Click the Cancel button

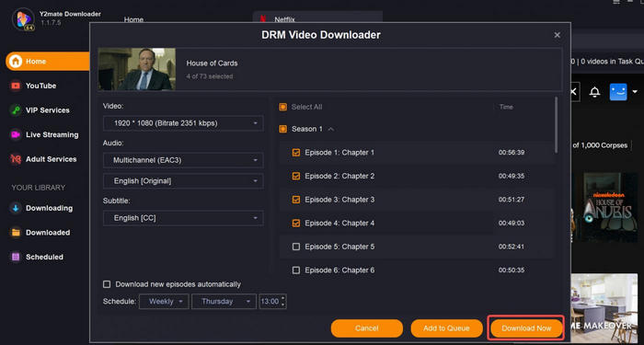(x=367, y=328)
